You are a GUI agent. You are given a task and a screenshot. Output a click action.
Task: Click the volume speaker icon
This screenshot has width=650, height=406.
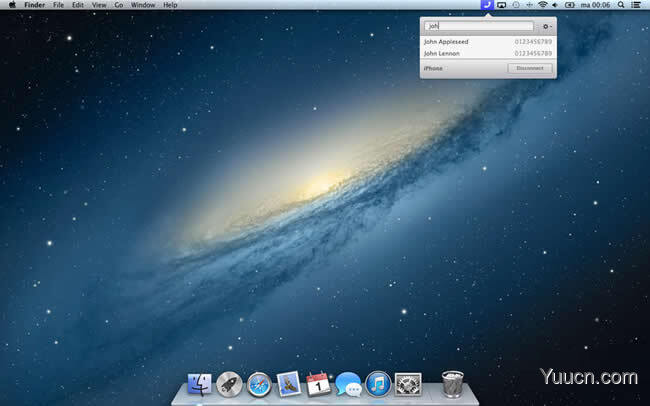tap(555, 5)
